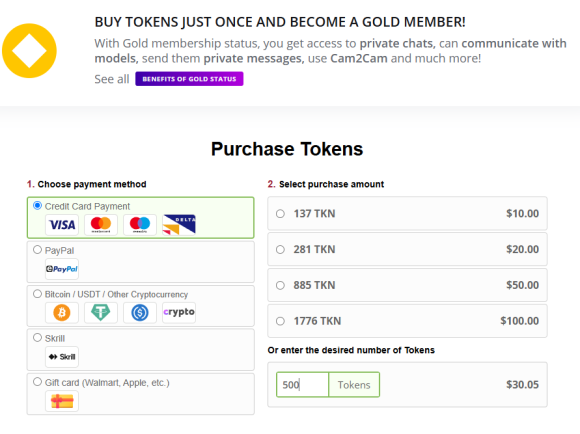Click the Skrill logo icon
The image size is (580, 434).
[x=62, y=357]
